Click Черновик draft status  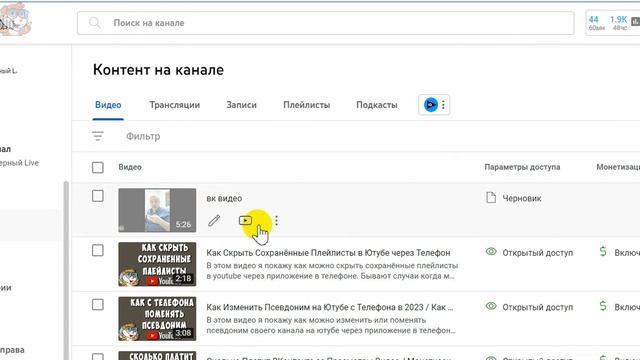522,198
